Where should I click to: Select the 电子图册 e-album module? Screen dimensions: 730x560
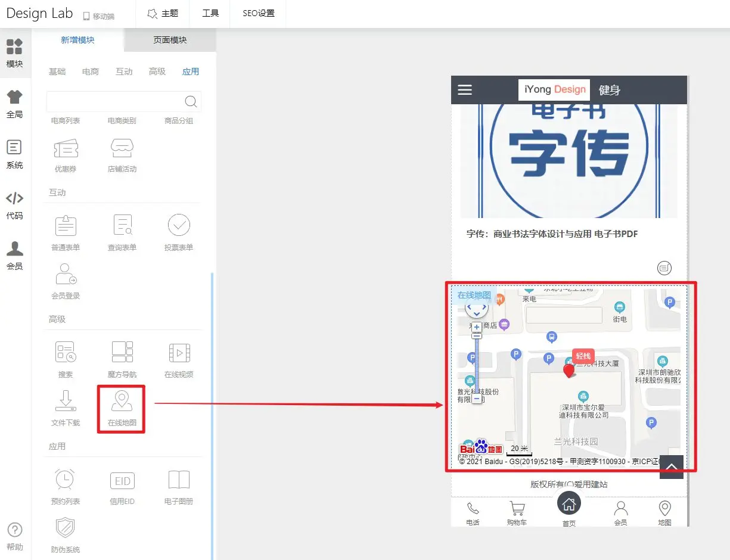179,486
